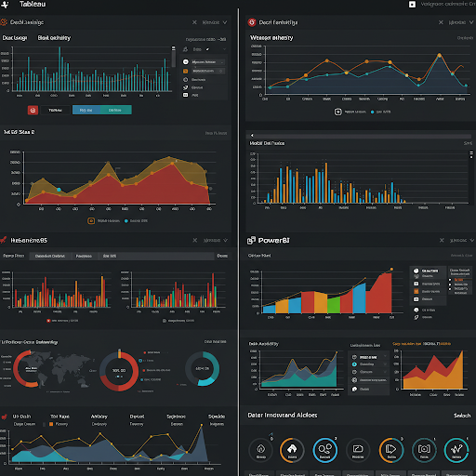This screenshot has height=476, width=476.
Task: Select the first radio option in the PowerBI side list
Action: (450, 280)
